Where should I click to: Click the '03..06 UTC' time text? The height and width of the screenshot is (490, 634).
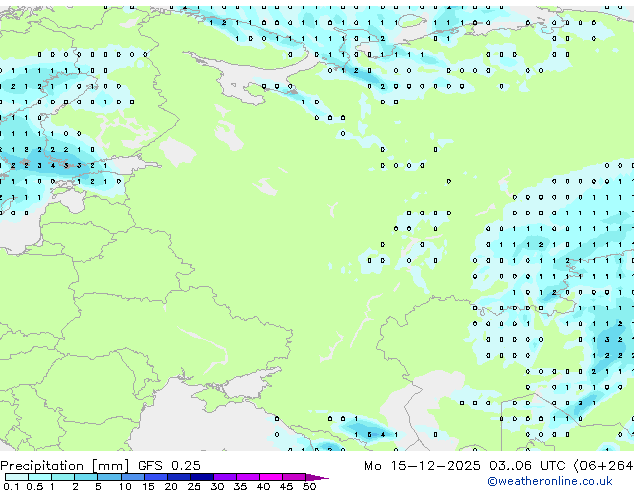527,466
